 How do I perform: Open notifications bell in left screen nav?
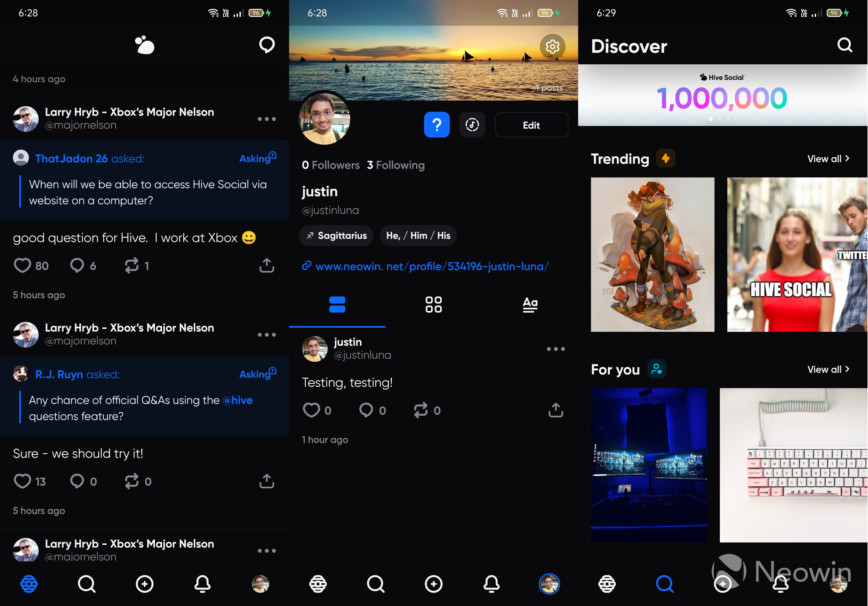point(202,584)
